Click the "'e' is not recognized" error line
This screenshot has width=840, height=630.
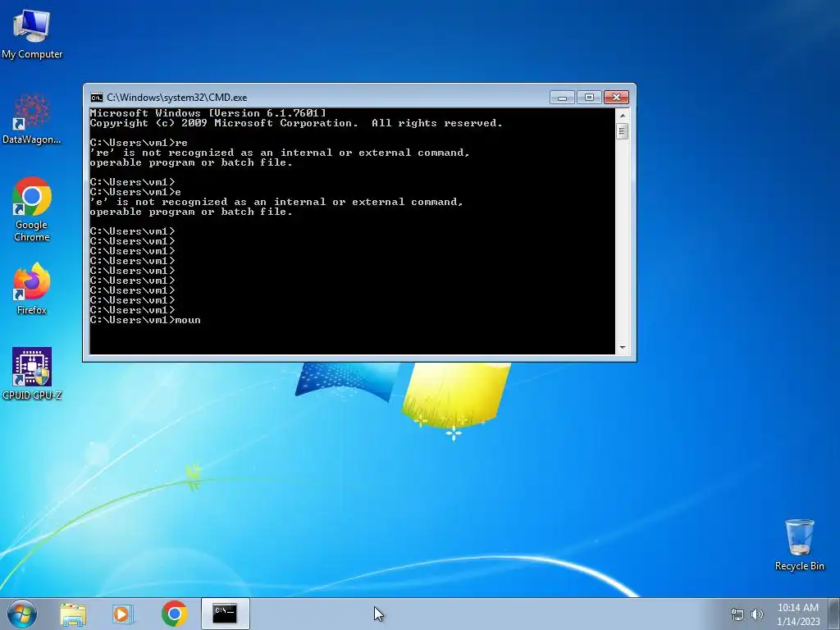(276, 202)
